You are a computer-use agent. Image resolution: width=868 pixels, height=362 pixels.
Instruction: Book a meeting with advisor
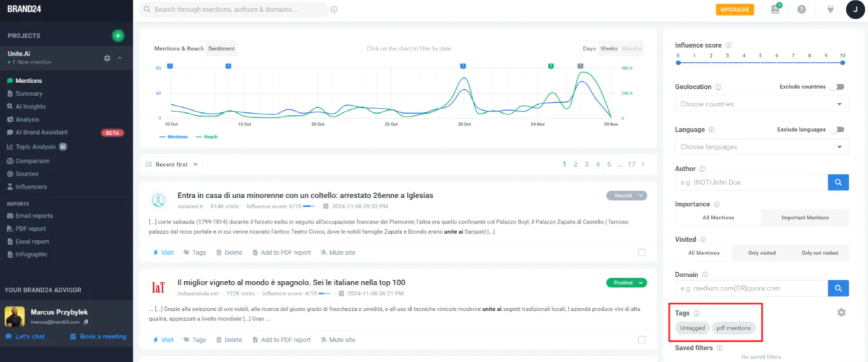(x=98, y=336)
